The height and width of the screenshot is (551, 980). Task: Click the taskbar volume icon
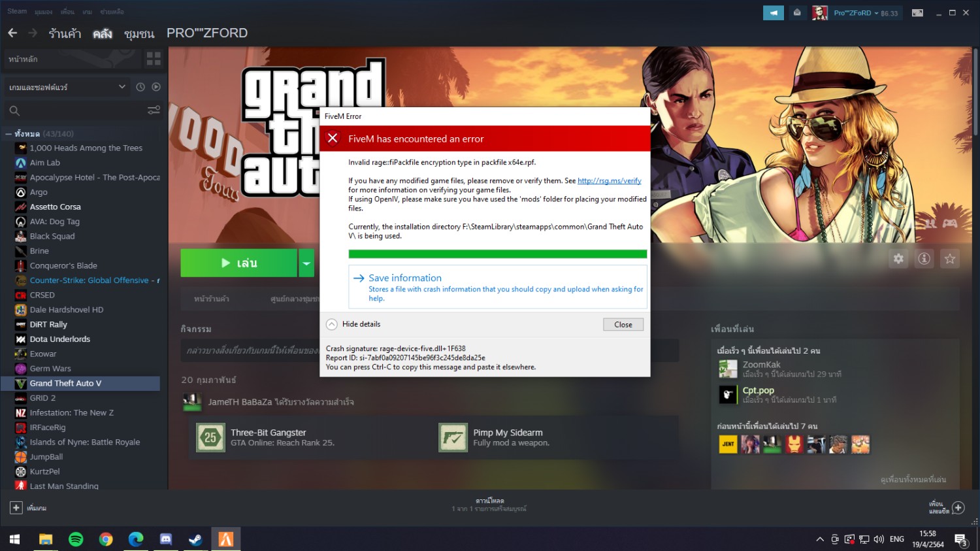point(879,539)
